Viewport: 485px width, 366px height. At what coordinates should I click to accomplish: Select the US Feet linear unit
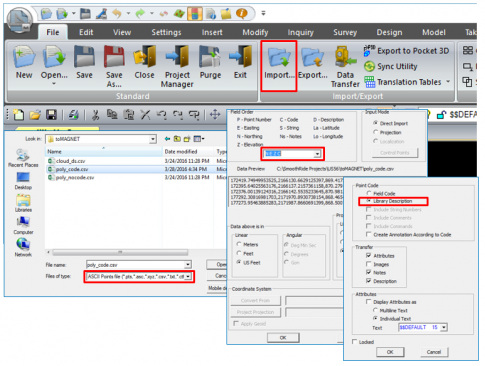pyautogui.click(x=239, y=262)
